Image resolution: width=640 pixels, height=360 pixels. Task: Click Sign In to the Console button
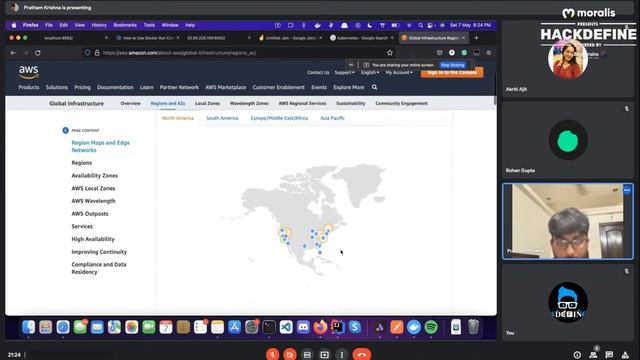452,72
